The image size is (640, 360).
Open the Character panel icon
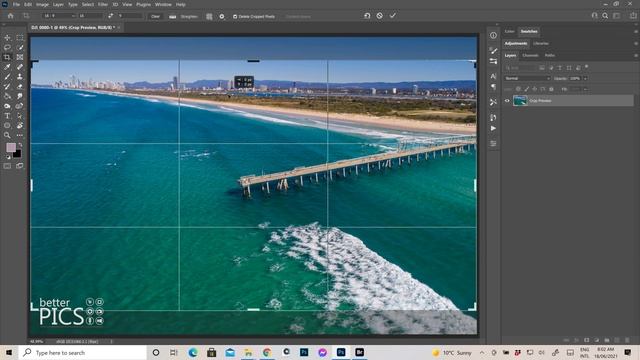[x=493, y=76]
